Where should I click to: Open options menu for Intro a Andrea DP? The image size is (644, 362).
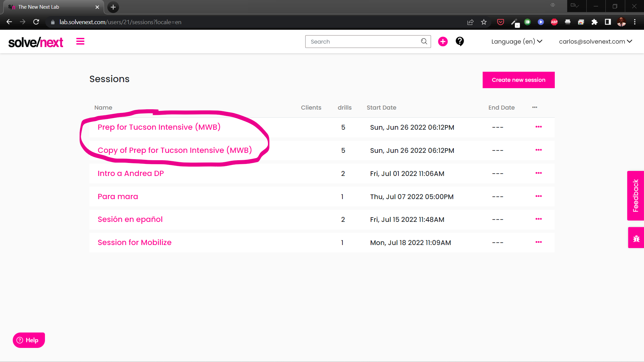click(x=538, y=173)
